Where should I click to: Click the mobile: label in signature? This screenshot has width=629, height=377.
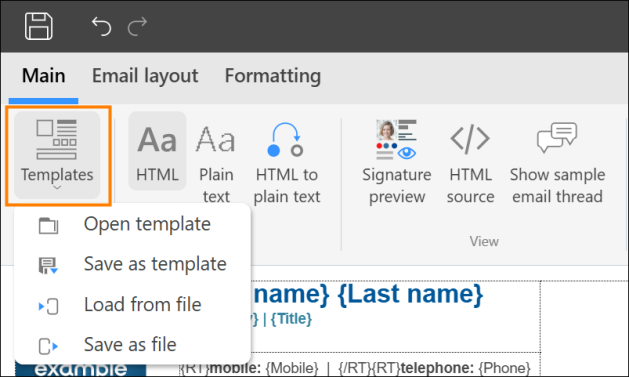[x=235, y=368]
